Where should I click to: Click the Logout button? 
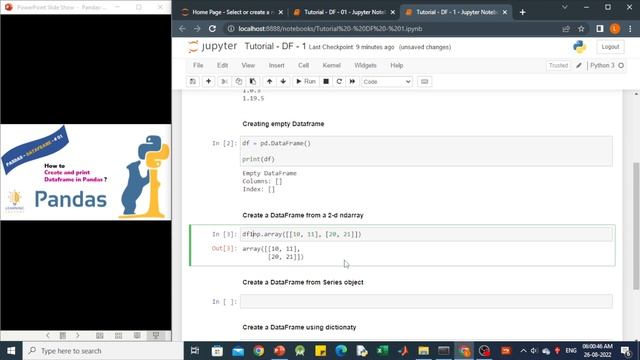tap(610, 47)
